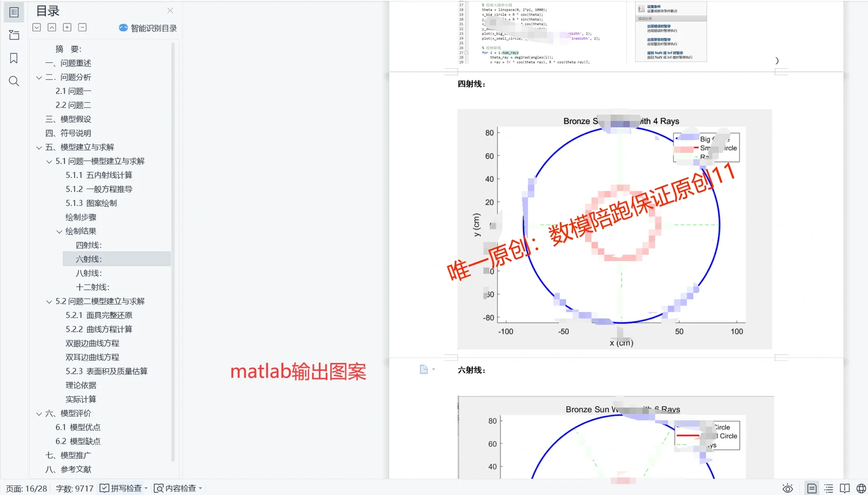Open the bookmarks panel in the left sidebar
Viewport: 868px width, 495px height.
coord(14,58)
